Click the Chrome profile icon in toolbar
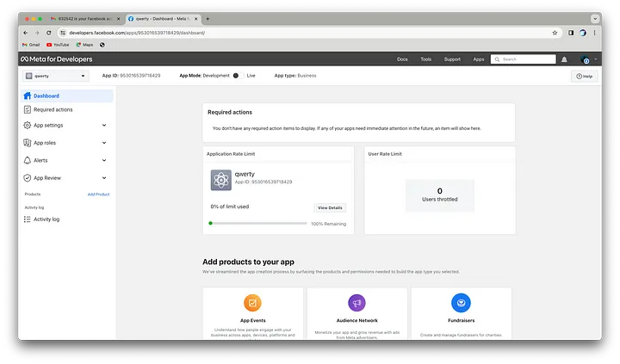 coord(583,33)
